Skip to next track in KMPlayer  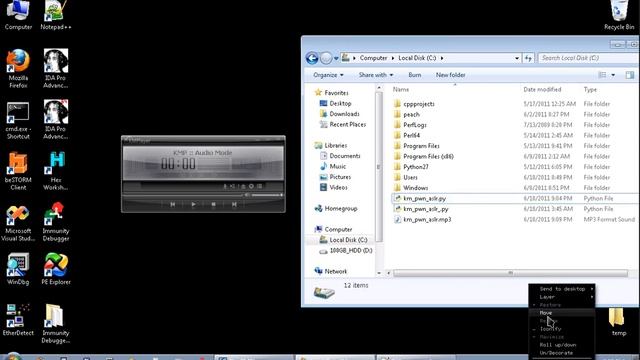click(x=234, y=204)
